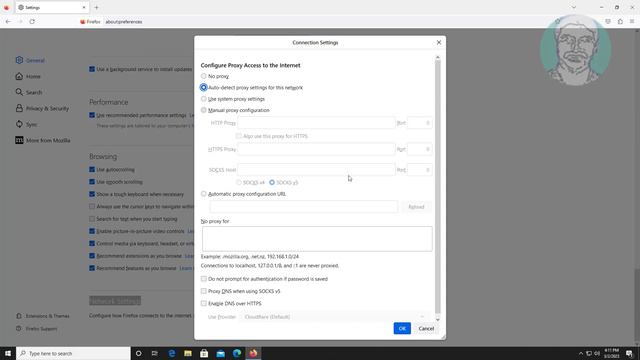The image size is (640, 360).
Task: Open Task View from the taskbar
Action: (x=155, y=353)
